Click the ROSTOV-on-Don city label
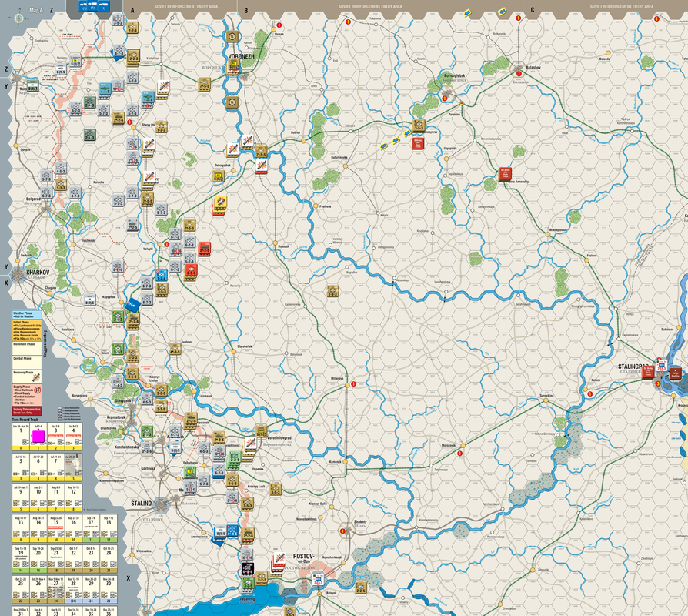 [x=304, y=558]
